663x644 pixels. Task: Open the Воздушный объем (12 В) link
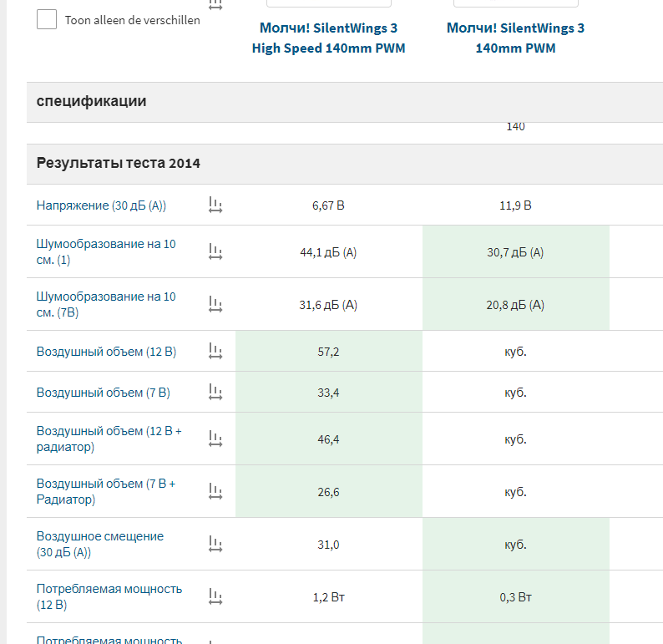pos(106,352)
